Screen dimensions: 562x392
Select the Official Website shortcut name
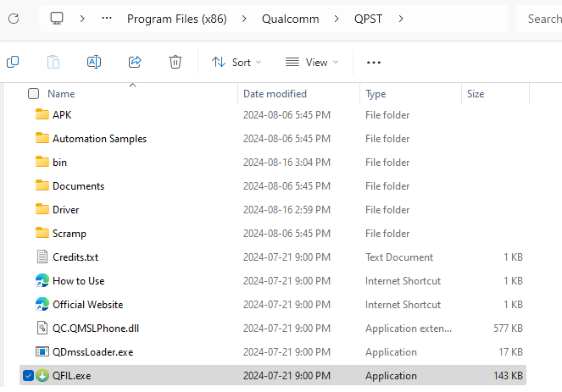click(x=88, y=304)
